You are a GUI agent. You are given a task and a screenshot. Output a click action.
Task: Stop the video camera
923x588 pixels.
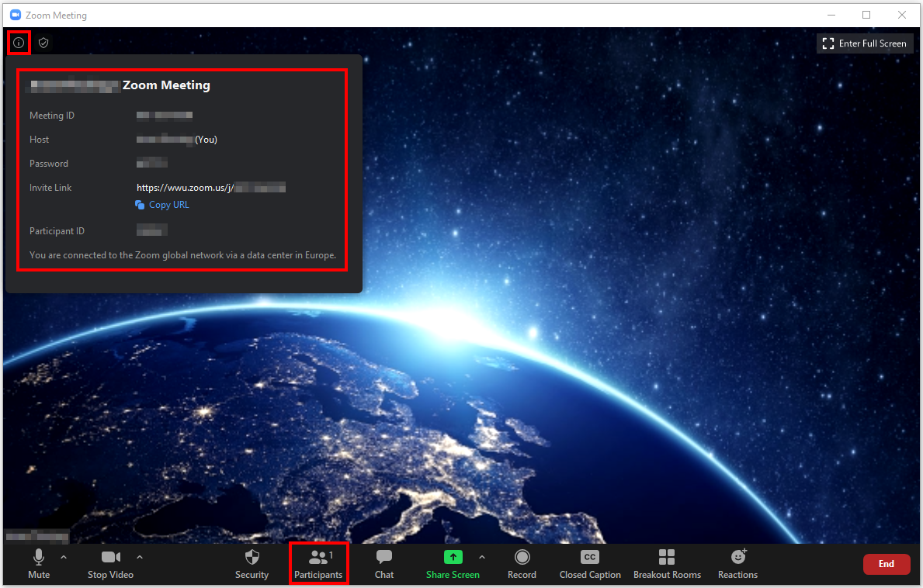click(110, 564)
